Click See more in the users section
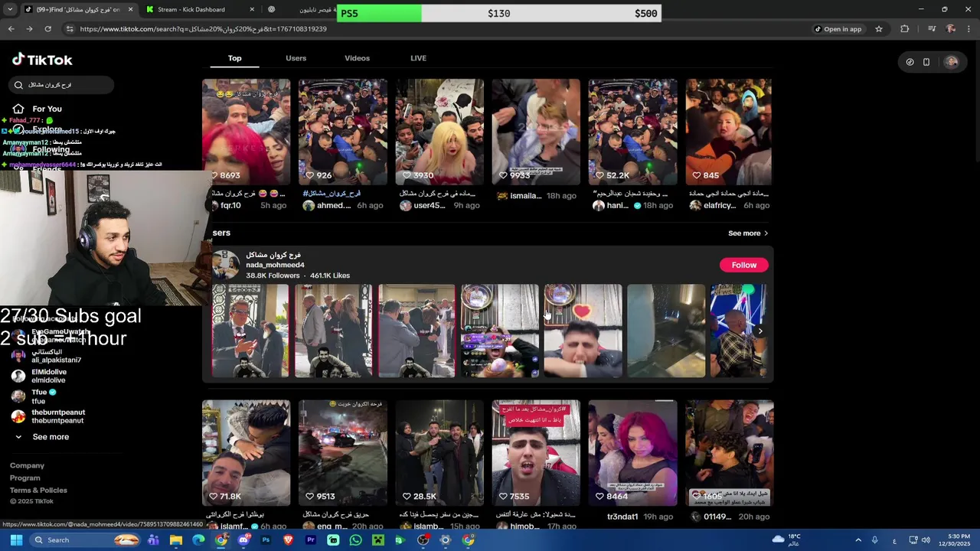 coord(748,233)
